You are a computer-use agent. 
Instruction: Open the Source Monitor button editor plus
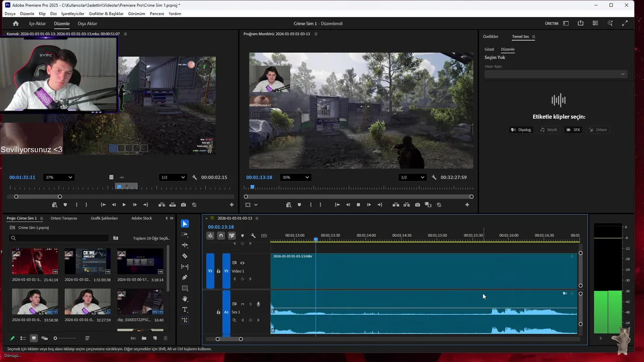[x=231, y=205]
